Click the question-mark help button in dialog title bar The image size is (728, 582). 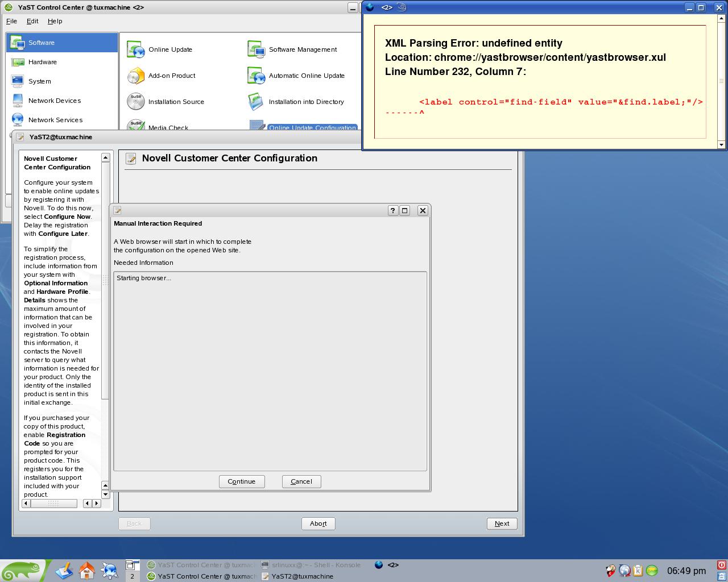point(392,210)
